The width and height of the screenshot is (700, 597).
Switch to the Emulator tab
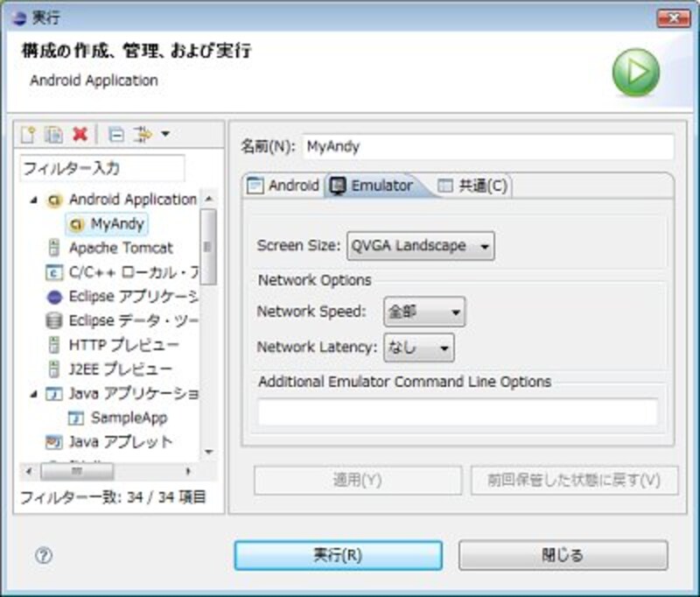tap(371, 186)
